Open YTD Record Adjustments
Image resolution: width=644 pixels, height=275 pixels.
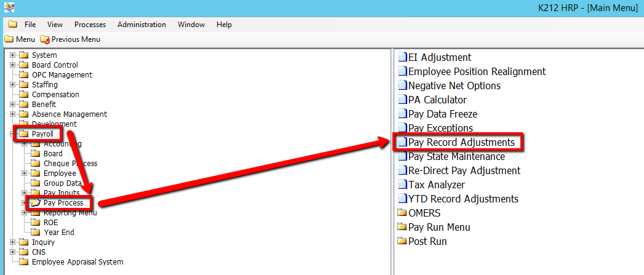[x=463, y=199]
